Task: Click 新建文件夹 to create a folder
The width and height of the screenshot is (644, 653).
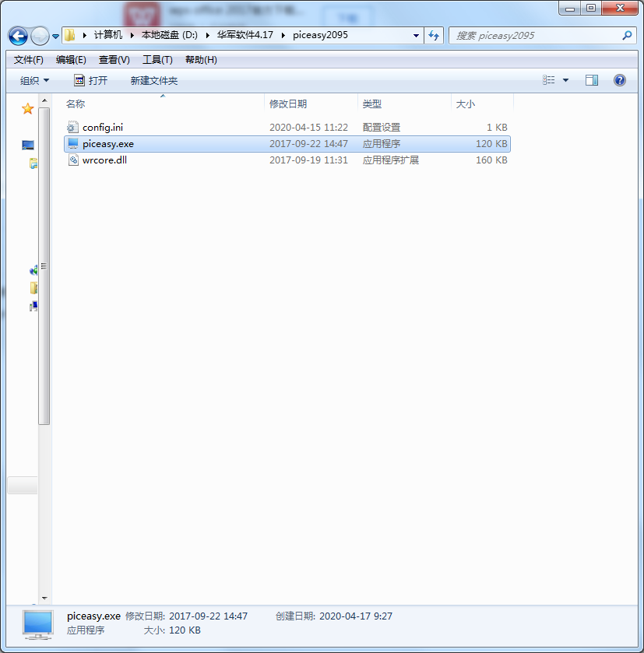Action: click(154, 80)
